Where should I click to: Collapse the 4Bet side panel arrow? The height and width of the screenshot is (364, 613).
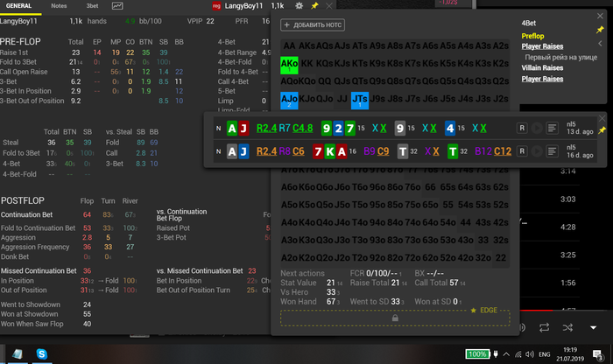pyautogui.click(x=600, y=44)
